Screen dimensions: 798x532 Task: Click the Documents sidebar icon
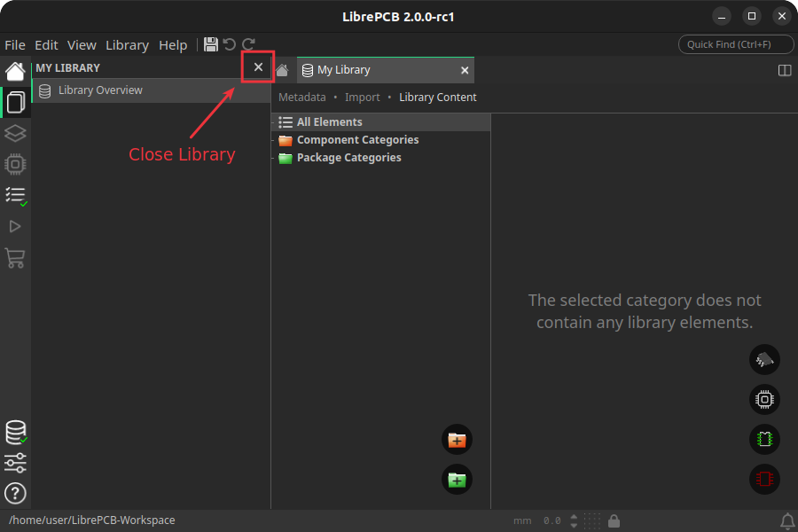tap(15, 103)
